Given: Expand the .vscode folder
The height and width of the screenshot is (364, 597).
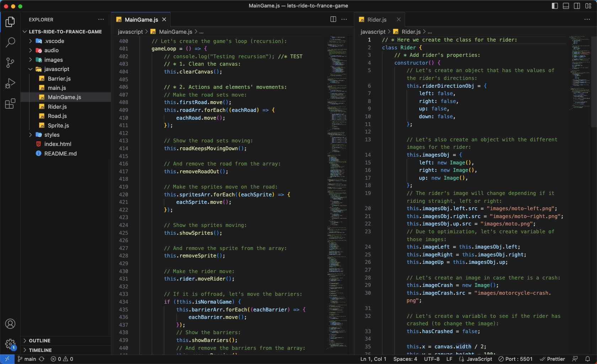Looking at the screenshot, I should tap(65, 41).
